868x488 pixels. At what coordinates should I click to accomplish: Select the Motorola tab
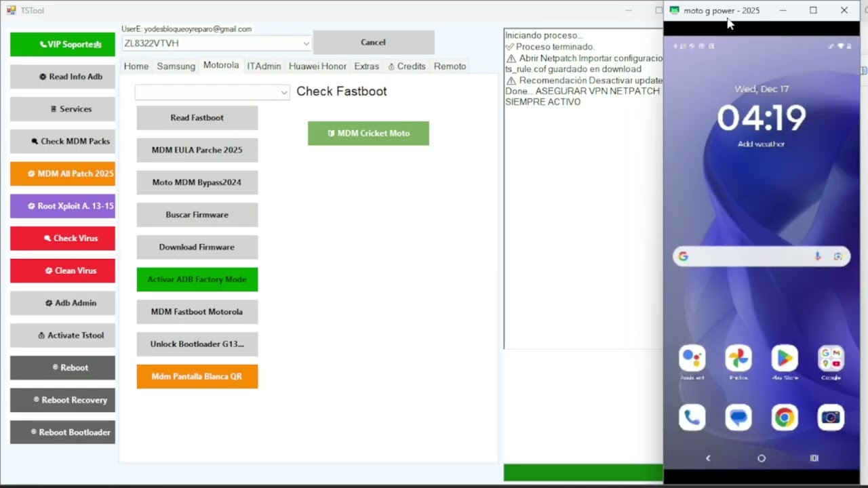click(221, 65)
